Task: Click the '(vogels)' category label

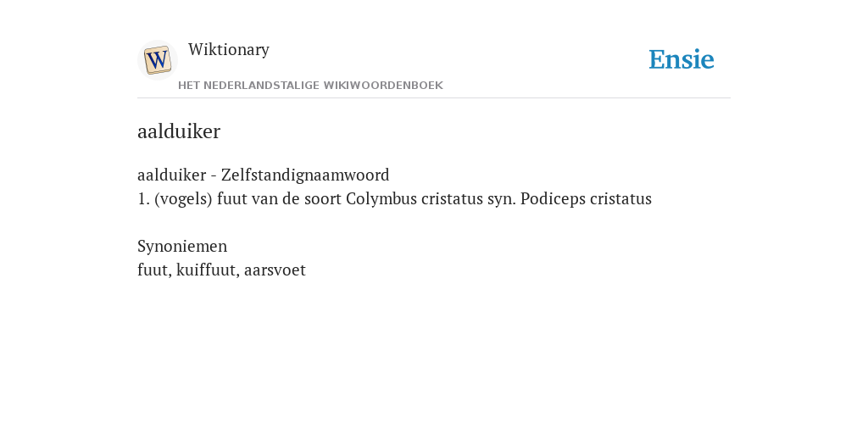Action: [x=183, y=198]
